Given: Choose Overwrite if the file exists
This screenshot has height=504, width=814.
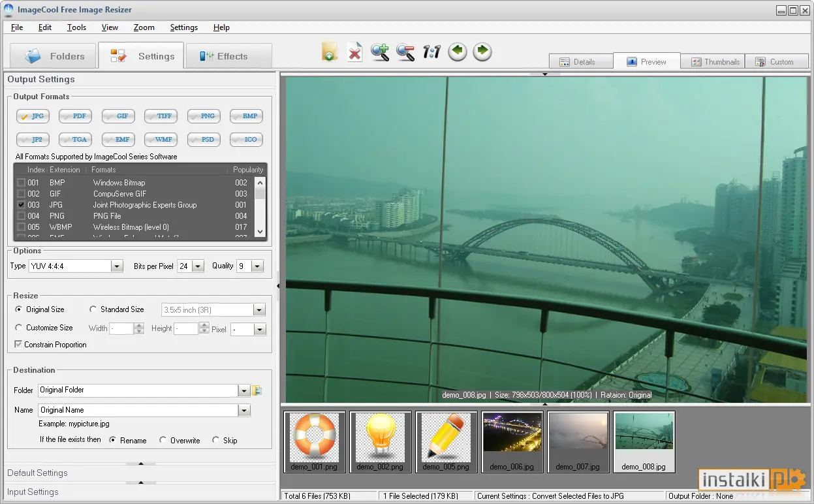Looking at the screenshot, I should click(x=163, y=441).
